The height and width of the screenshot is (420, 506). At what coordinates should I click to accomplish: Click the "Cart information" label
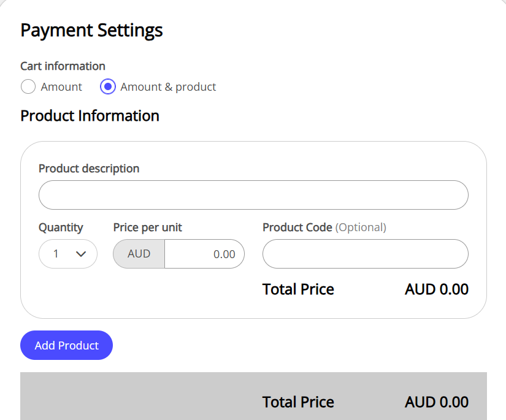[x=63, y=66]
